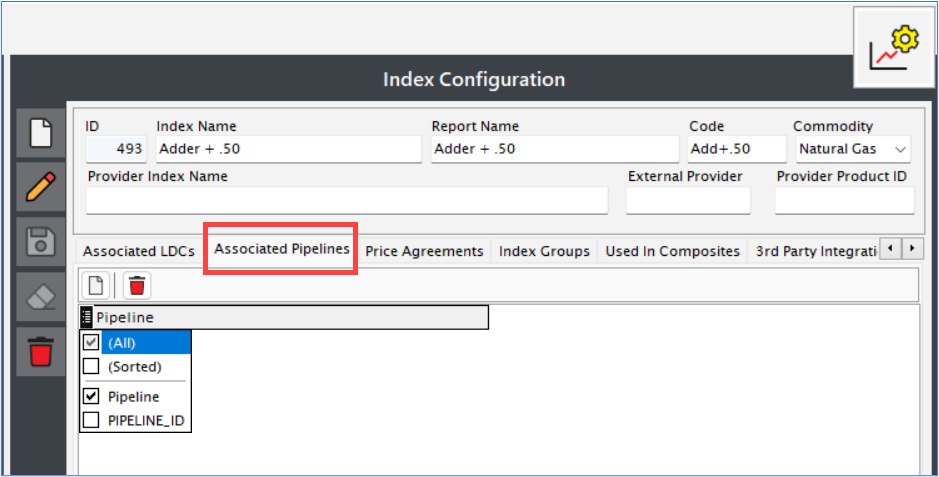Select the Index Groups tab
The width and height of the screenshot is (939, 477).
click(544, 251)
